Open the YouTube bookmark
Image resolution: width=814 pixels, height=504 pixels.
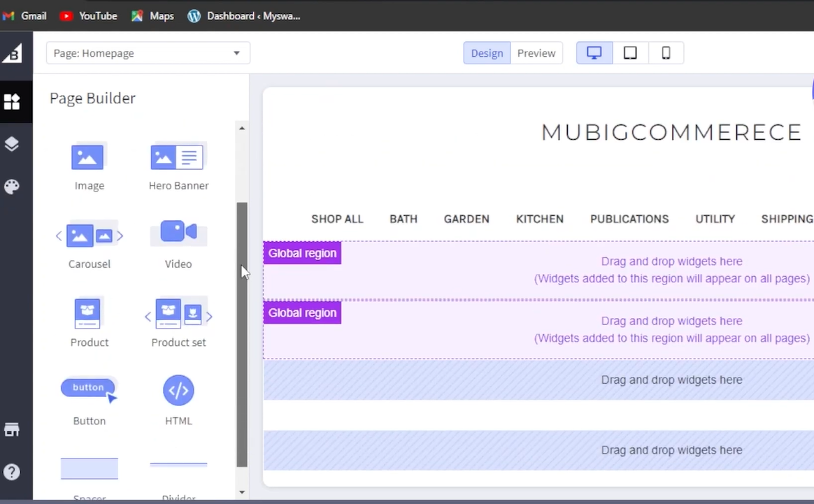[x=88, y=15]
